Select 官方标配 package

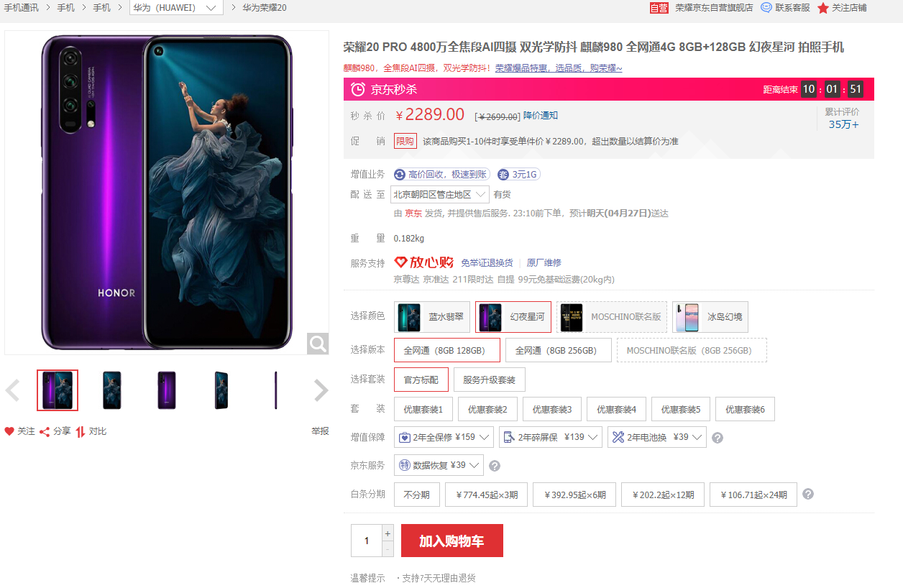click(x=421, y=380)
